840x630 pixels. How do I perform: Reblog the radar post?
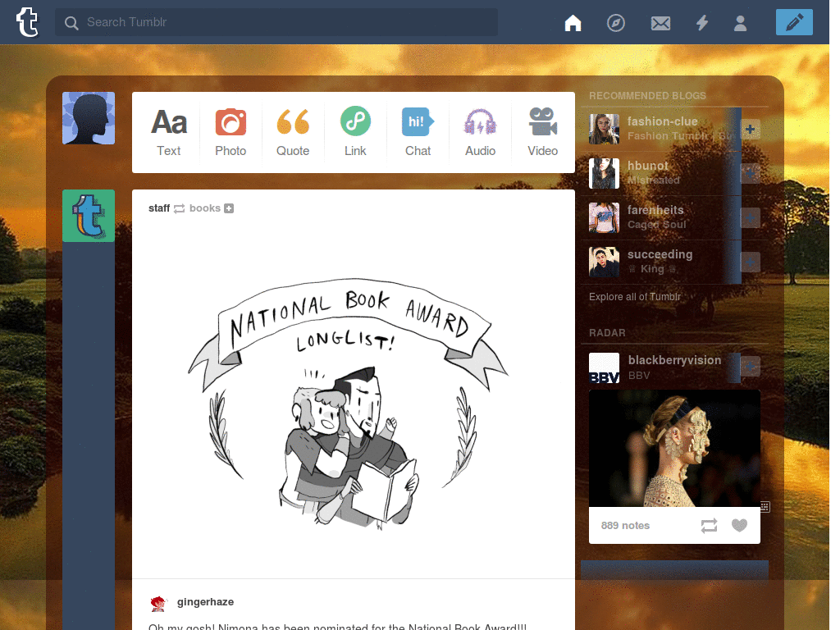click(x=709, y=526)
